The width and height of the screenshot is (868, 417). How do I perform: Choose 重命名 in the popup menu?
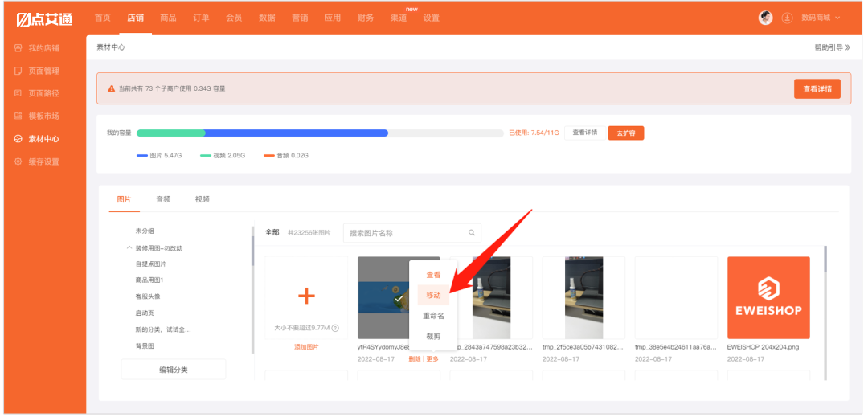pos(433,316)
